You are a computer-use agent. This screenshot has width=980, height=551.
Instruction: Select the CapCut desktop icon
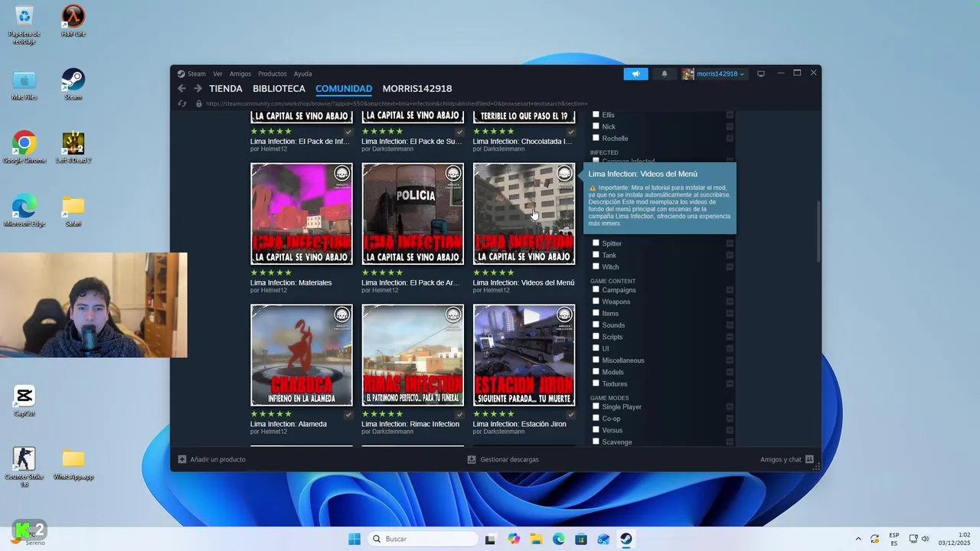pos(24,401)
